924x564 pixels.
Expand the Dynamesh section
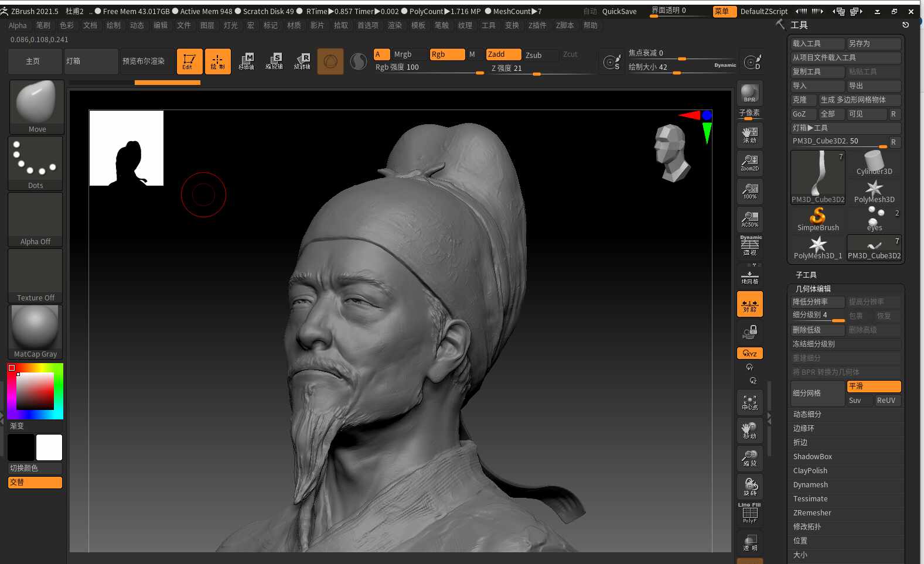(845, 485)
